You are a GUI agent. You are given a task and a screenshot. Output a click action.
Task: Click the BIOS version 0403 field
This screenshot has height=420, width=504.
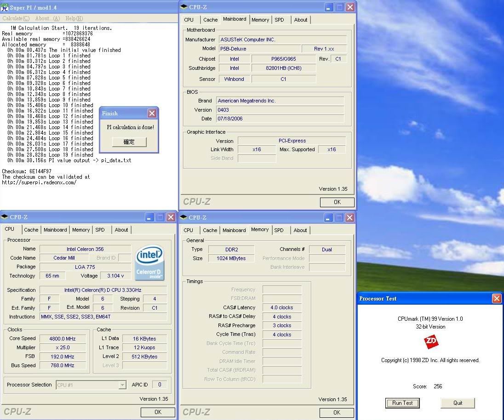[280, 110]
